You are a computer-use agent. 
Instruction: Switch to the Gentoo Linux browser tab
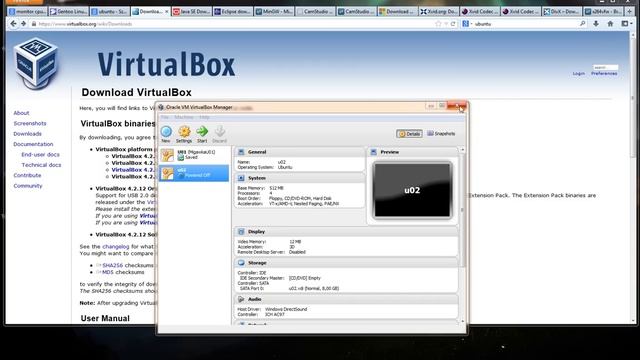click(x=68, y=12)
